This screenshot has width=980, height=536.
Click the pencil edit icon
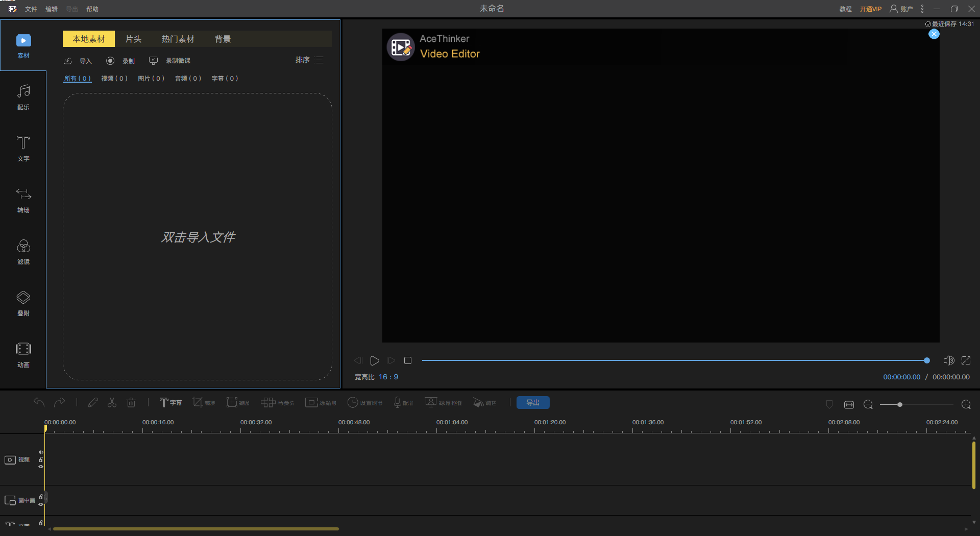[93, 403]
